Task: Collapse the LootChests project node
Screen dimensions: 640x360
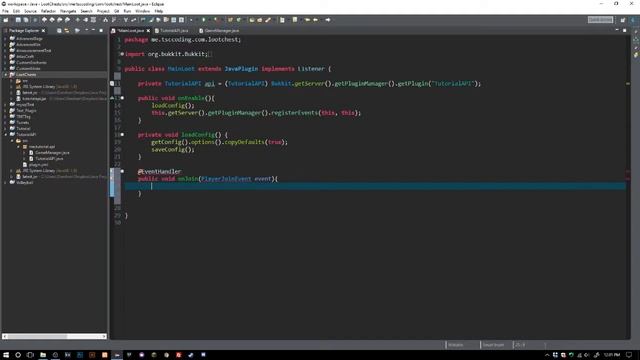Action: [5, 75]
